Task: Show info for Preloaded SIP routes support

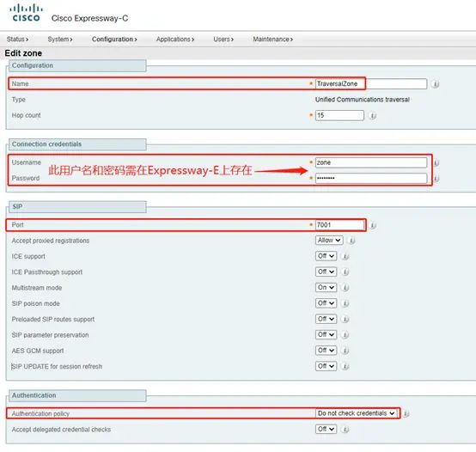Action: pyautogui.click(x=345, y=319)
